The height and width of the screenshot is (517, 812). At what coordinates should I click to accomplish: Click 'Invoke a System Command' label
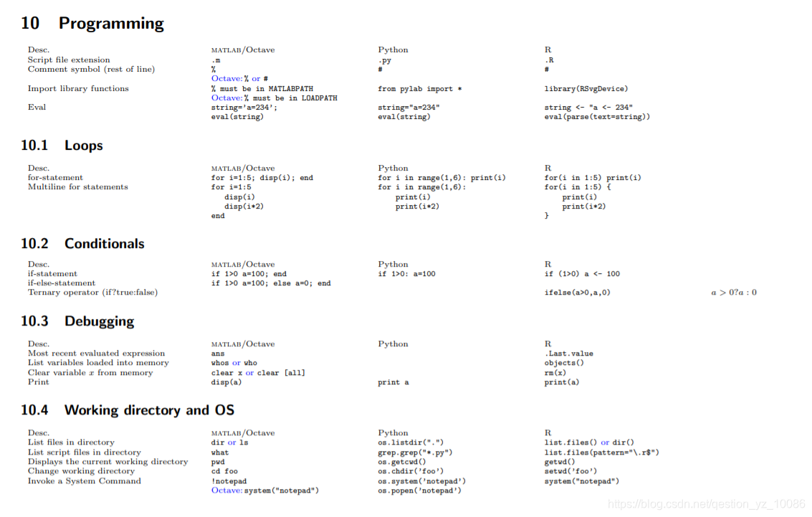85,480
